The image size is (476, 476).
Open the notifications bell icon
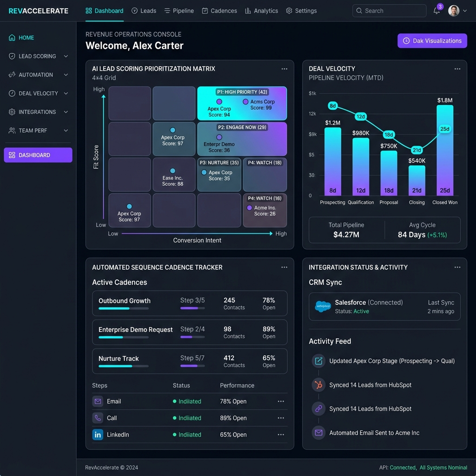coord(436,11)
